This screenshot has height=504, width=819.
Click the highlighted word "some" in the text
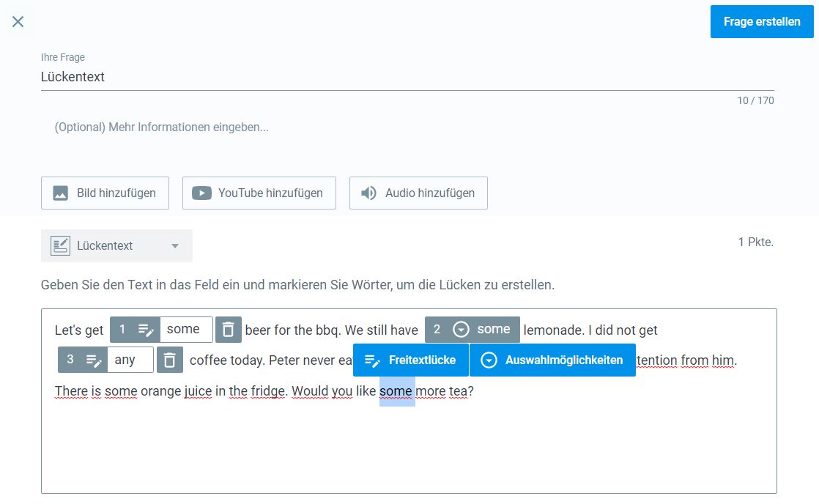point(396,391)
